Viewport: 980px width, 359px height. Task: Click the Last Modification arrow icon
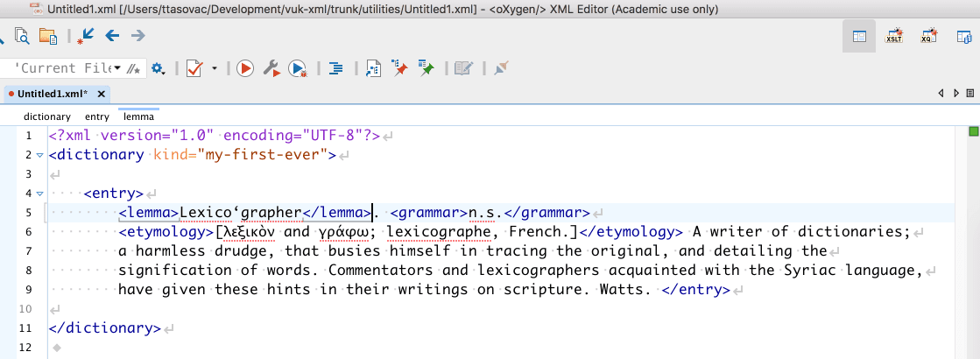point(85,36)
